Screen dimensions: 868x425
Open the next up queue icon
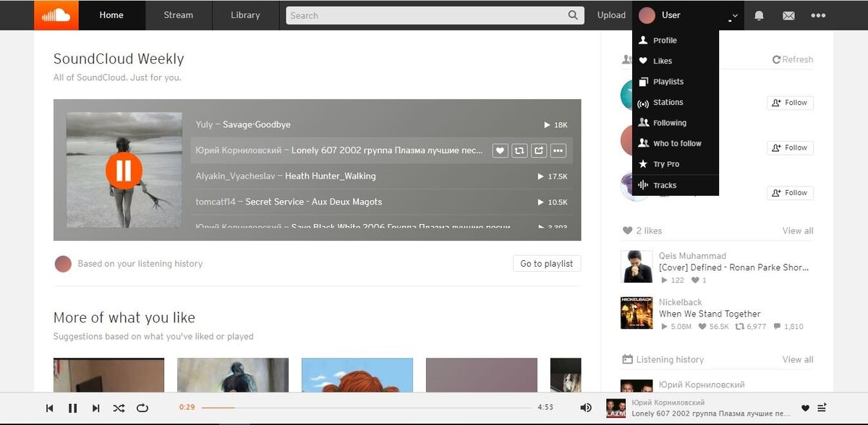822,408
